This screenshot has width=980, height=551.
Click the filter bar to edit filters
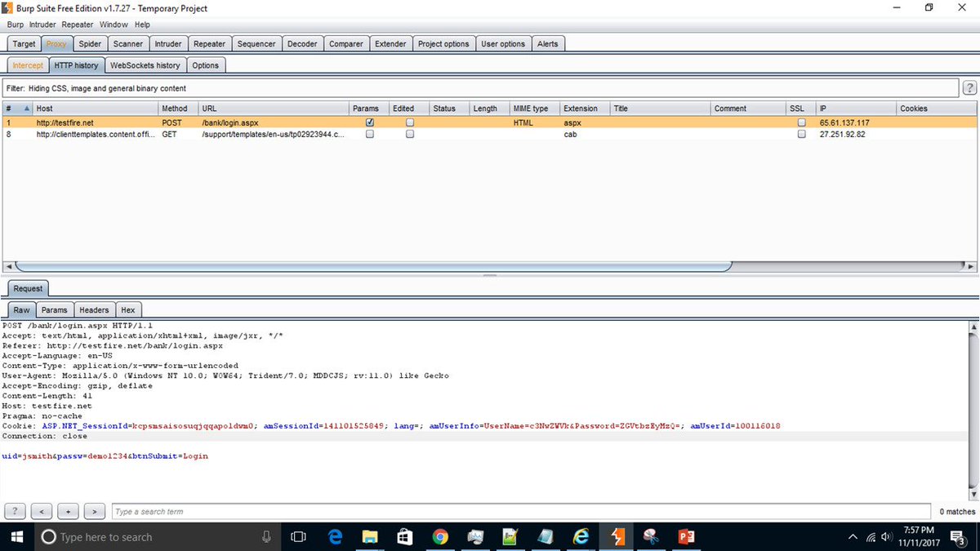[480, 88]
